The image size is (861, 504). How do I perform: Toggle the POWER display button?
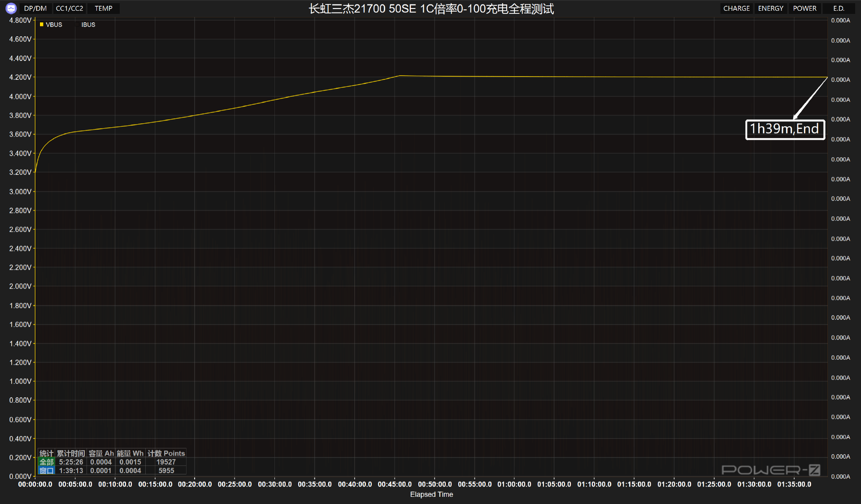coord(804,9)
